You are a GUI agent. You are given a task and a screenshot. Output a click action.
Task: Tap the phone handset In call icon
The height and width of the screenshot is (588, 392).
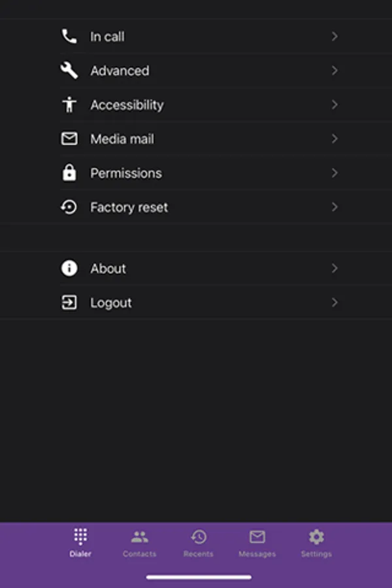(x=69, y=37)
